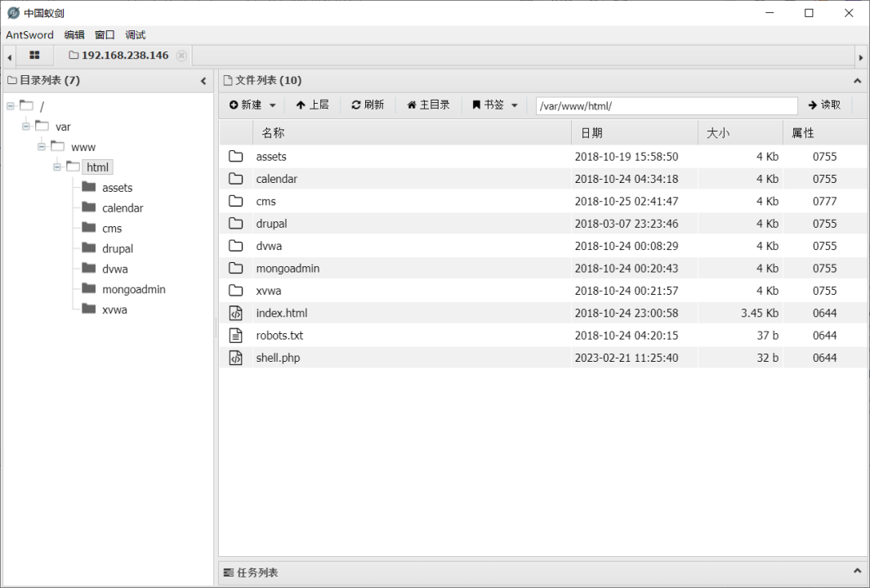Select calendar folder in directory tree

point(123,208)
